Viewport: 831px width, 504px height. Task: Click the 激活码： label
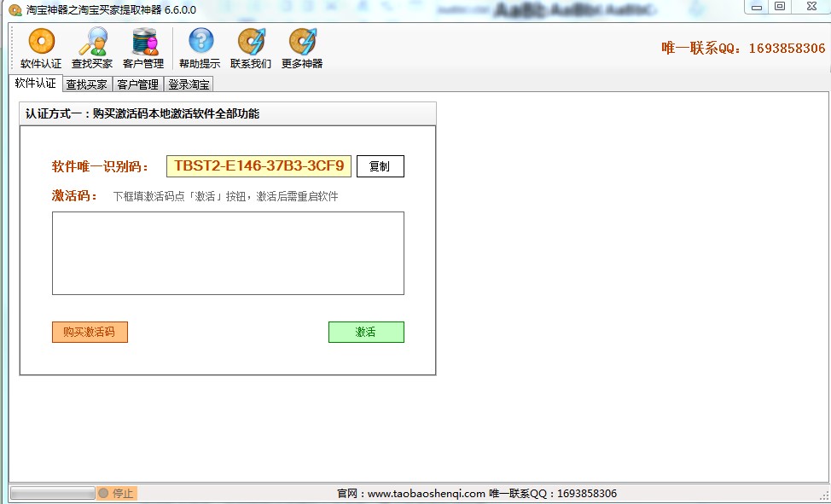point(75,195)
